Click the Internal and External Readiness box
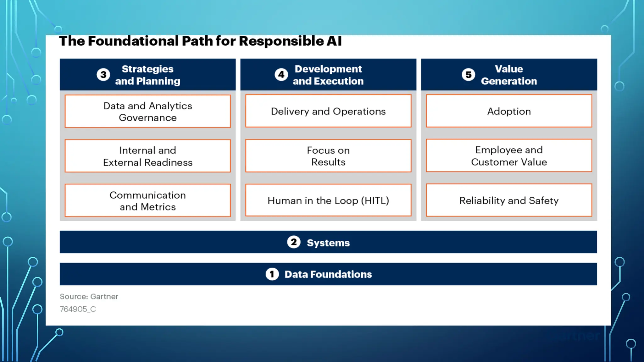644x362 pixels. (x=147, y=156)
